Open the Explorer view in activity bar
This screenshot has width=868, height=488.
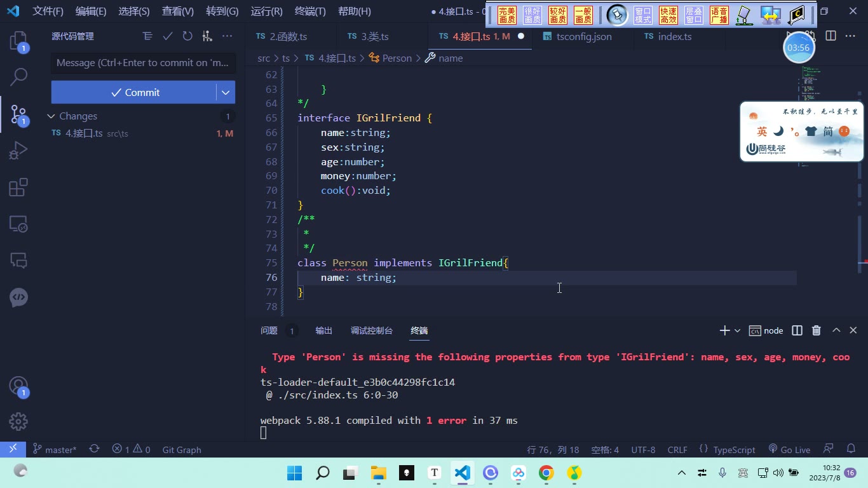point(18,41)
